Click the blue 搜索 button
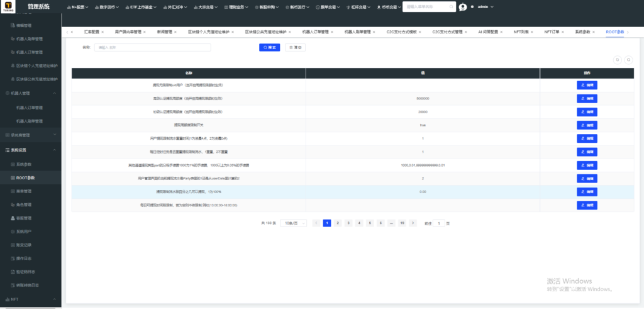The height and width of the screenshot is (309, 644). (x=269, y=48)
